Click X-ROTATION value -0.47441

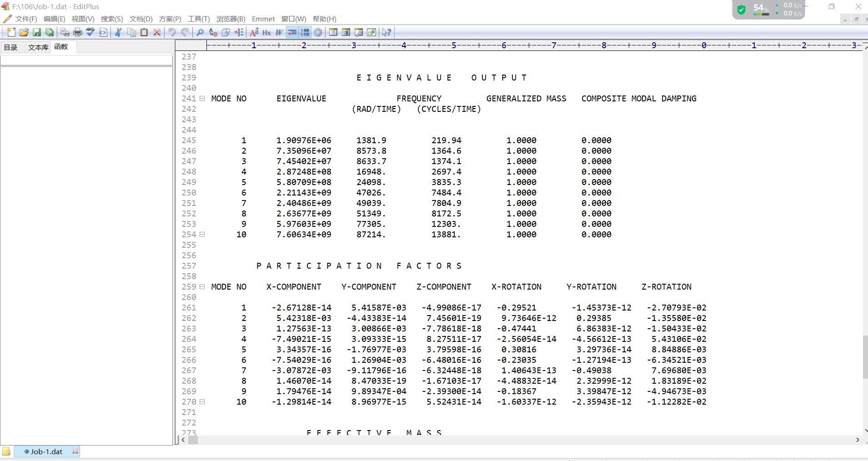(516, 329)
